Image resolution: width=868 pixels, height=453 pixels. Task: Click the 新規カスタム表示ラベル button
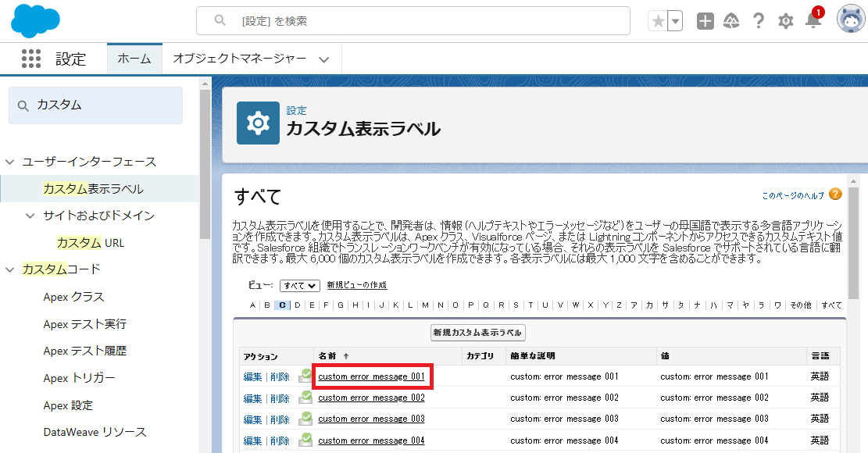tap(477, 333)
